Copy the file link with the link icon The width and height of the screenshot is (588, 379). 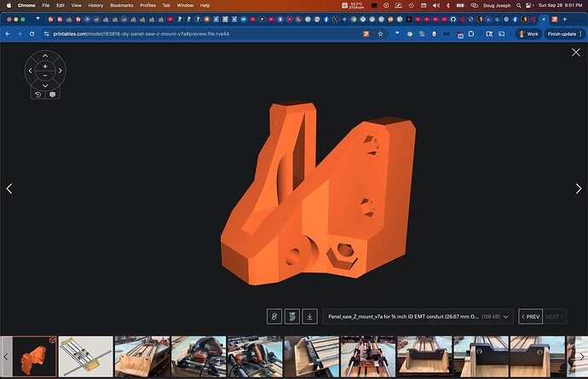[274, 316]
